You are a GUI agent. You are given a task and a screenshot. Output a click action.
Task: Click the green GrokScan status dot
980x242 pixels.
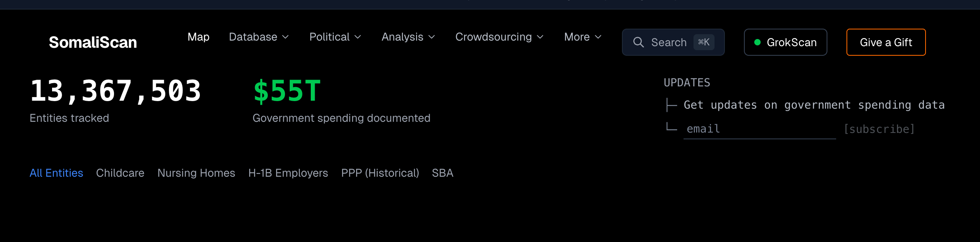[x=757, y=42]
